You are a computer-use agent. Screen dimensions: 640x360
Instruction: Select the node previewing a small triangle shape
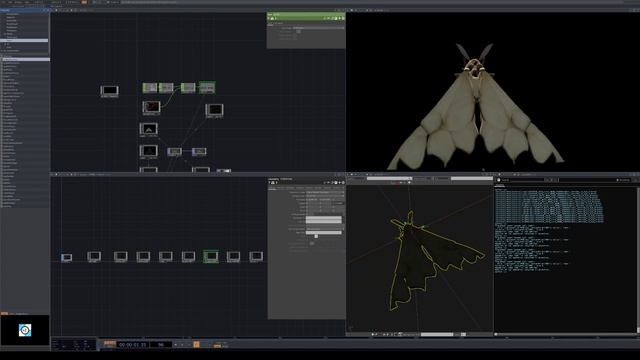149,129
